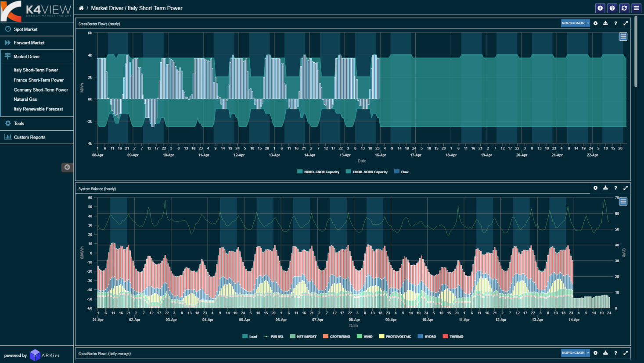Click the Forward Market double-arrow icon

point(7,43)
